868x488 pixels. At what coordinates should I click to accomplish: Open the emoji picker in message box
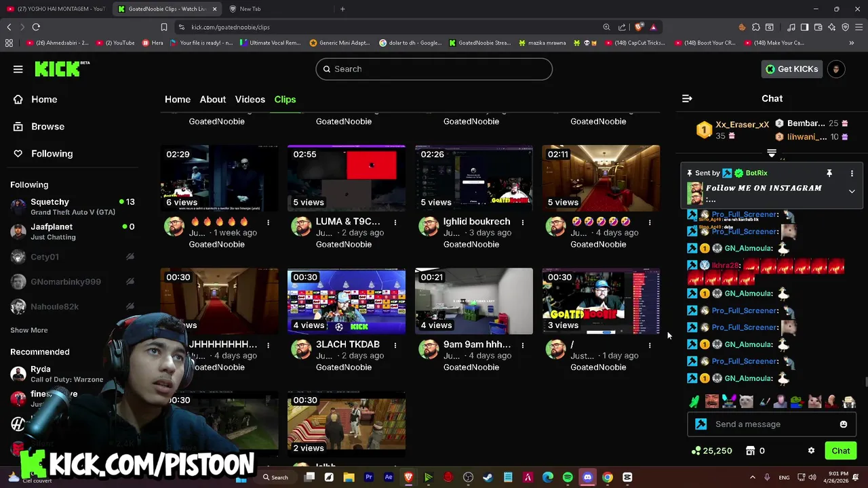tap(844, 424)
